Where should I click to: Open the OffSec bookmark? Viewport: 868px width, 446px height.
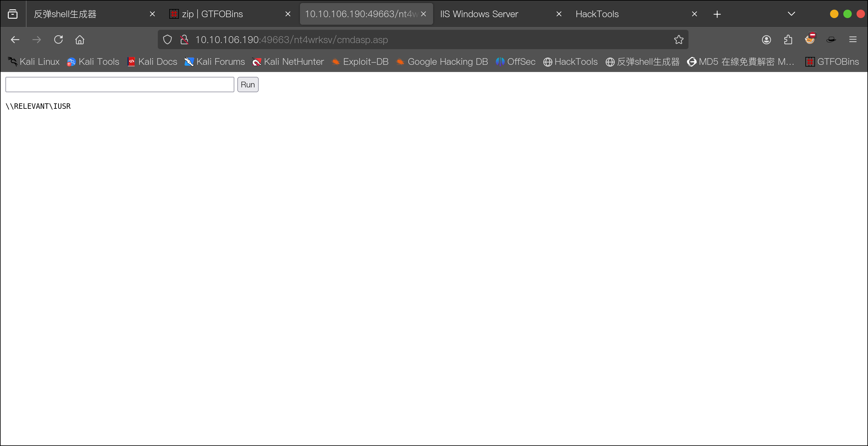(x=516, y=62)
